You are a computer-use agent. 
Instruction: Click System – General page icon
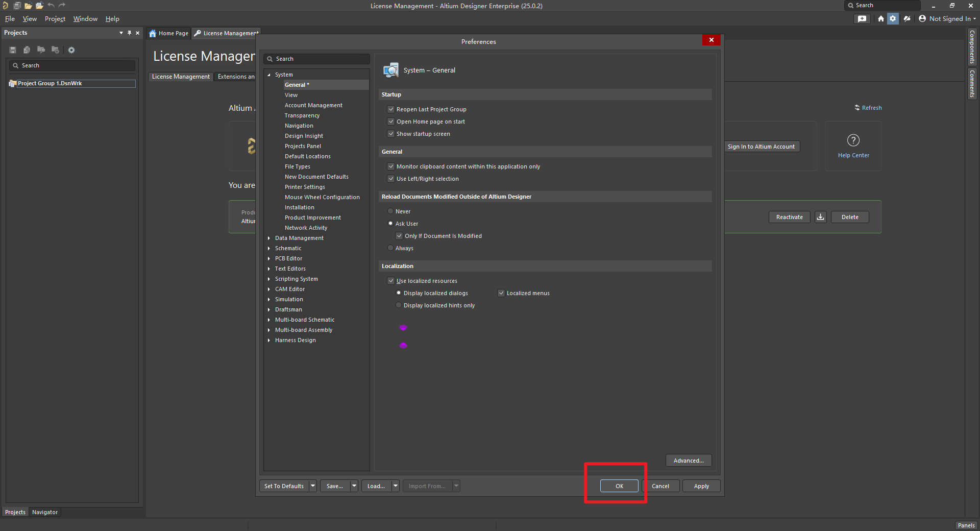click(x=391, y=70)
